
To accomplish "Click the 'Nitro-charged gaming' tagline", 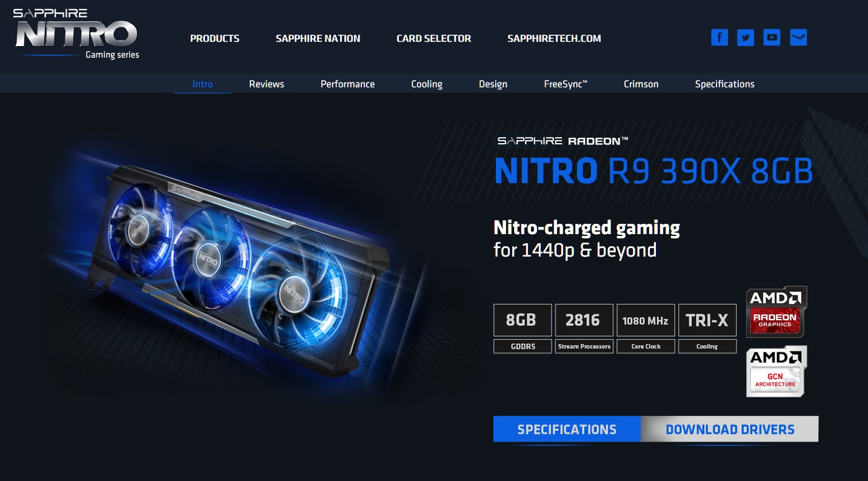I will click(x=587, y=228).
